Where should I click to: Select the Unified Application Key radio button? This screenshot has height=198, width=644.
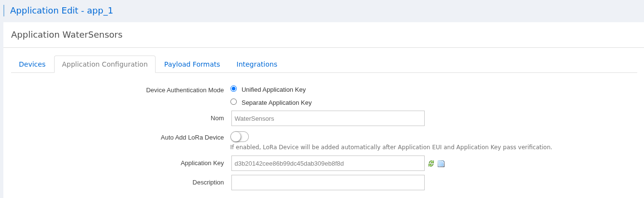(234, 89)
